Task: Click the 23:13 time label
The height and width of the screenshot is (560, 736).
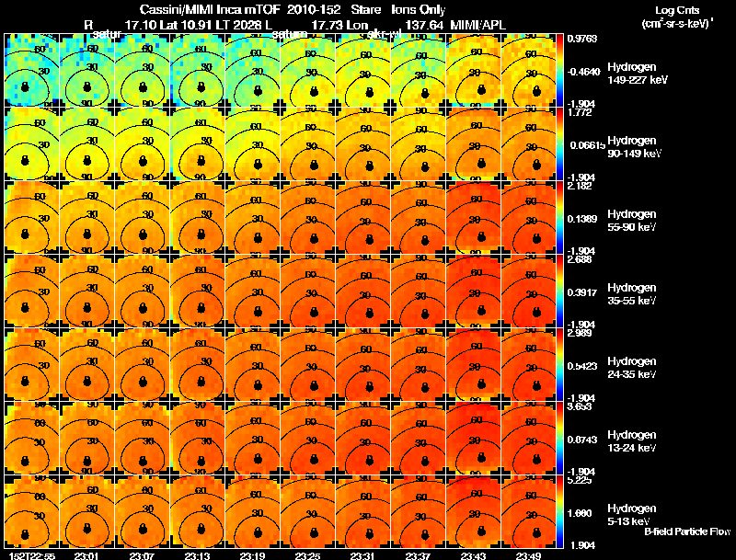Action: coord(197,555)
